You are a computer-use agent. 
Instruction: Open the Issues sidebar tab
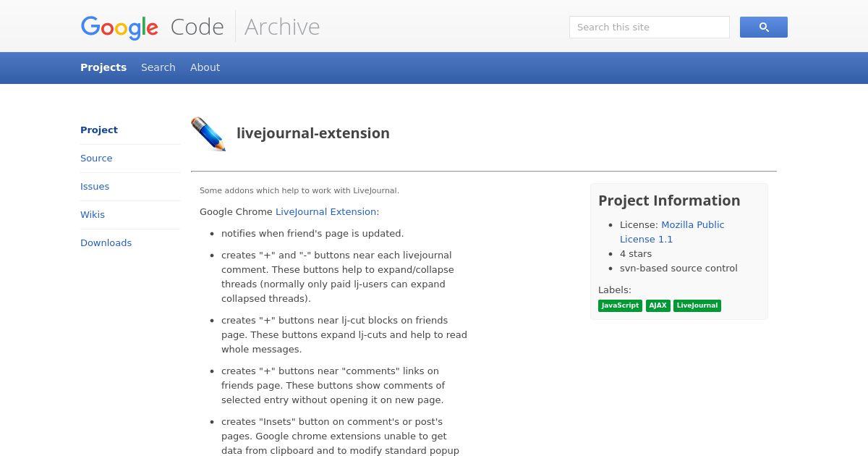95,187
